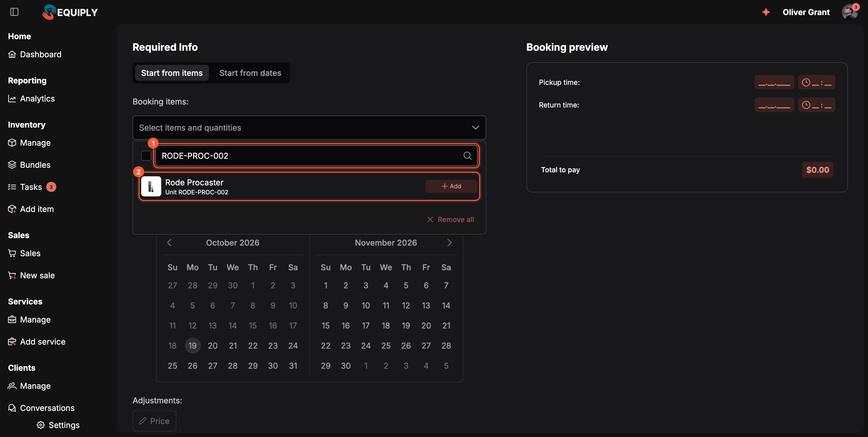Image resolution: width=868 pixels, height=437 pixels.
Task: Click the Price adjustment button
Action: tap(154, 421)
